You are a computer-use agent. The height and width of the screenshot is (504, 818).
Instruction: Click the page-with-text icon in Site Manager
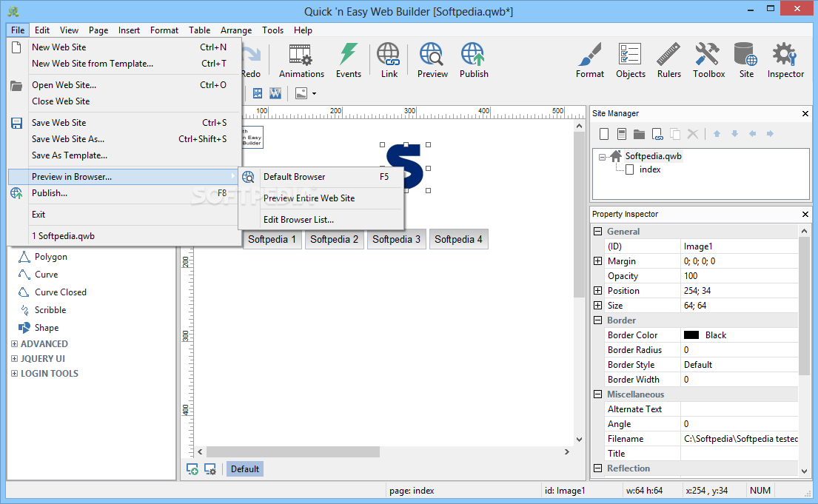621,134
